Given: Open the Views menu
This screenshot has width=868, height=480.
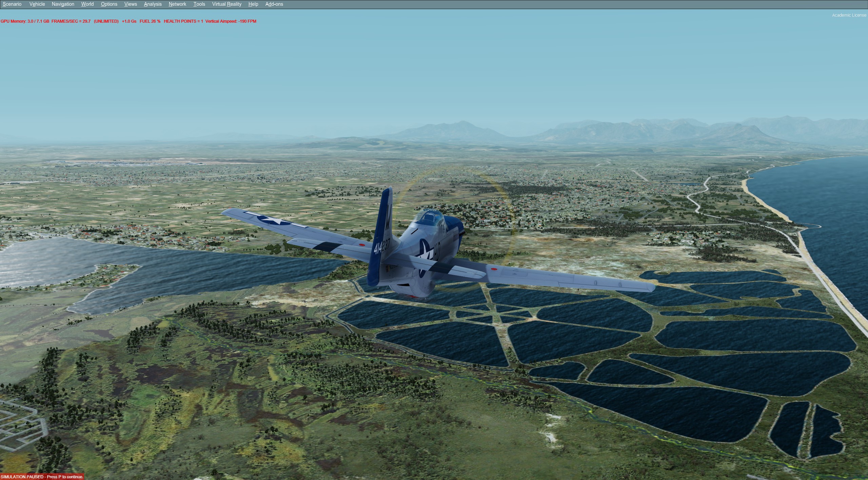Looking at the screenshot, I should pos(131,4).
